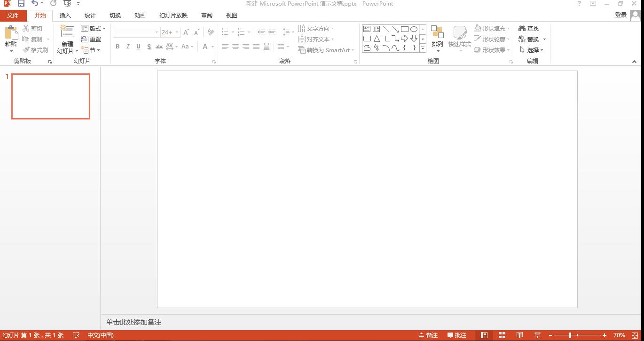Click the zoom slider handle

[x=570, y=335]
